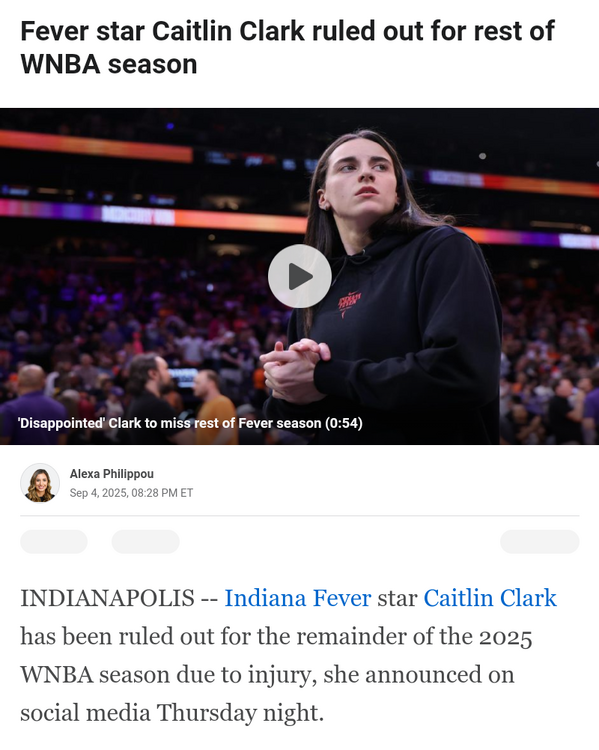The height and width of the screenshot is (750, 599).
Task: Open the Caitlin Clark player link
Action: coord(490,598)
